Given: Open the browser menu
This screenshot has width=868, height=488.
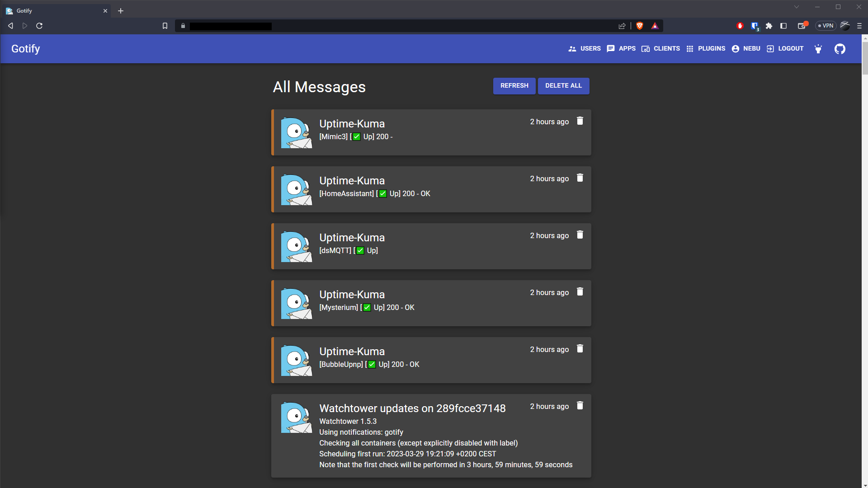Looking at the screenshot, I should coord(859,26).
